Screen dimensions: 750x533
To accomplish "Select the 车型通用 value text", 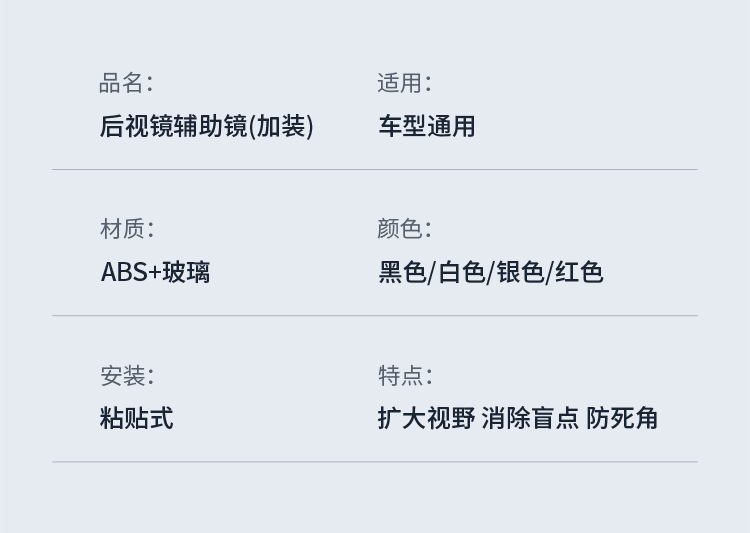I will [x=426, y=126].
